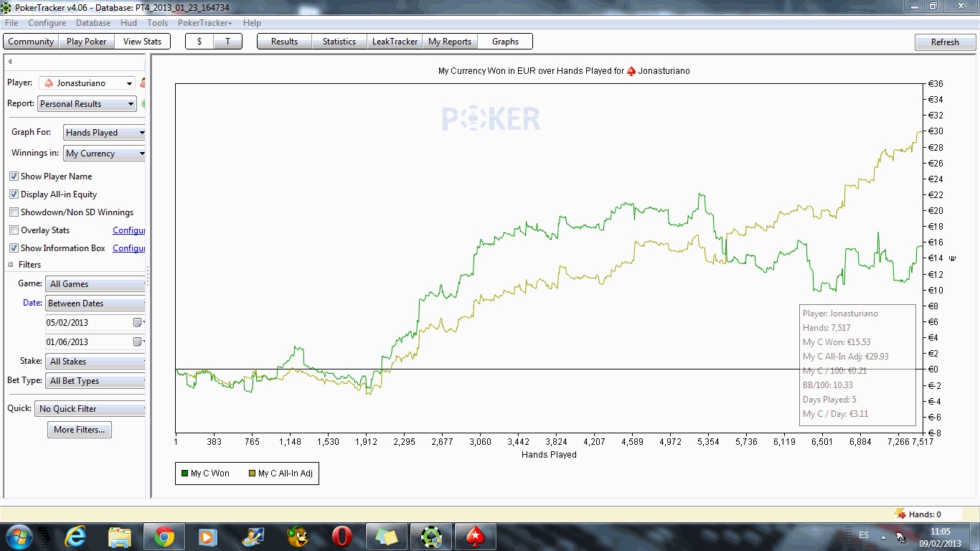Enable Showdown/Non SD Winnings checkbox
Image resolution: width=980 pixels, height=551 pixels.
(14, 212)
